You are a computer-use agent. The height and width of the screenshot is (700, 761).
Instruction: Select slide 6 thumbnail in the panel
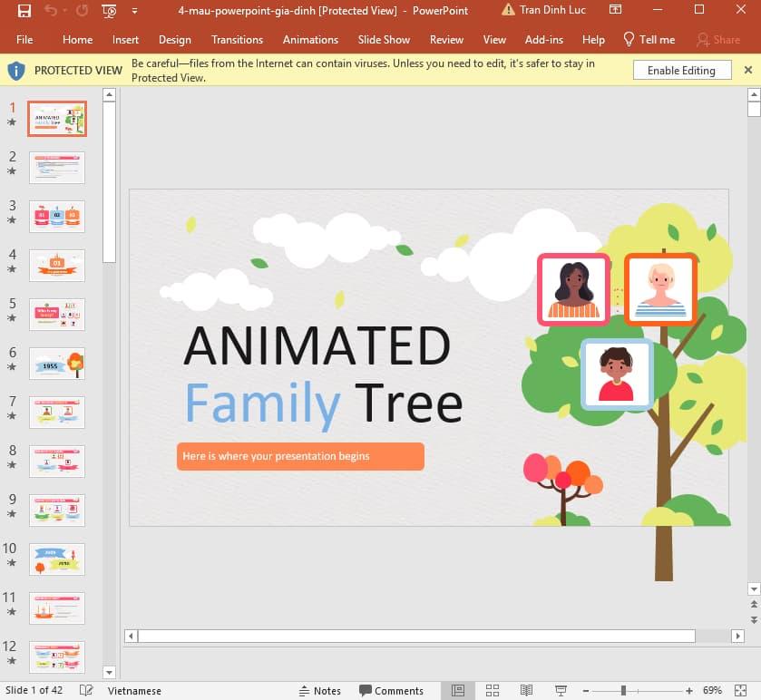[57, 363]
